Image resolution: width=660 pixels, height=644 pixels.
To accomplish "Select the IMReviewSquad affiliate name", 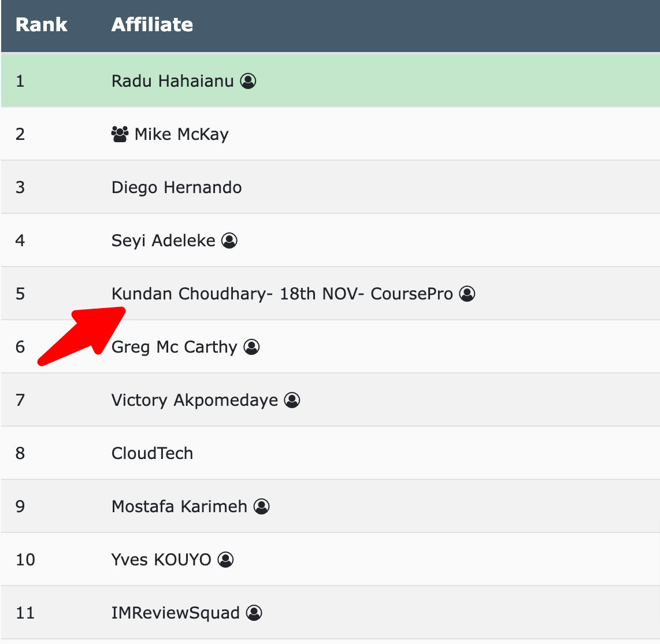I will (176, 613).
